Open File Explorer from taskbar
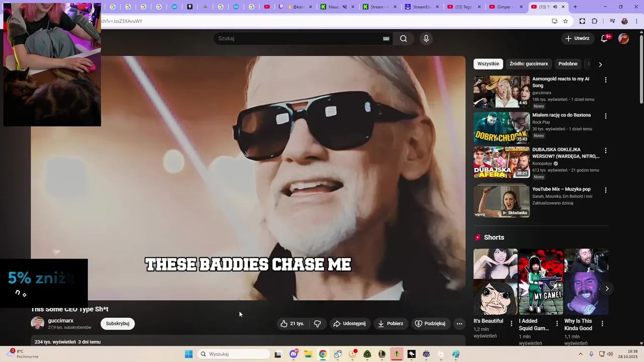This screenshot has height=362, width=644. pos(308,354)
